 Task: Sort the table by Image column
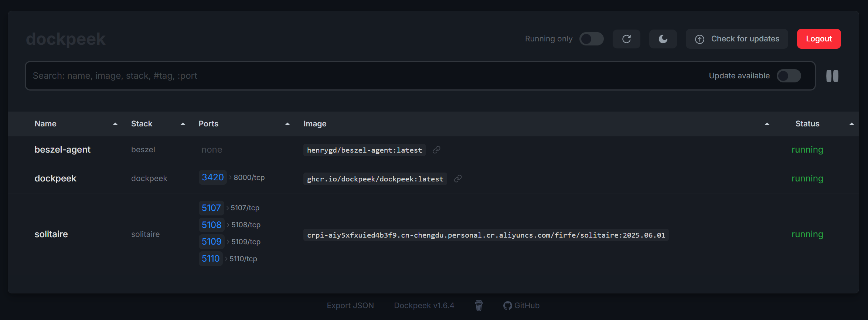(x=315, y=124)
